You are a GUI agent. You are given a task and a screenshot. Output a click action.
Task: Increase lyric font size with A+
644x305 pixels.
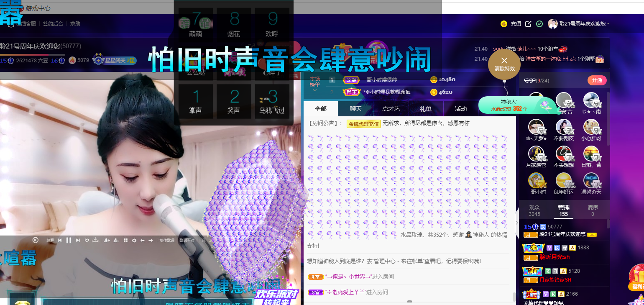point(107,240)
